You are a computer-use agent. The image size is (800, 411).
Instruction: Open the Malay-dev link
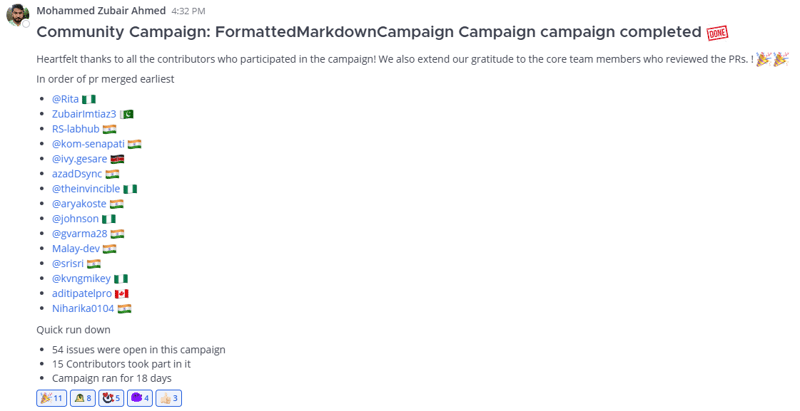pos(76,249)
